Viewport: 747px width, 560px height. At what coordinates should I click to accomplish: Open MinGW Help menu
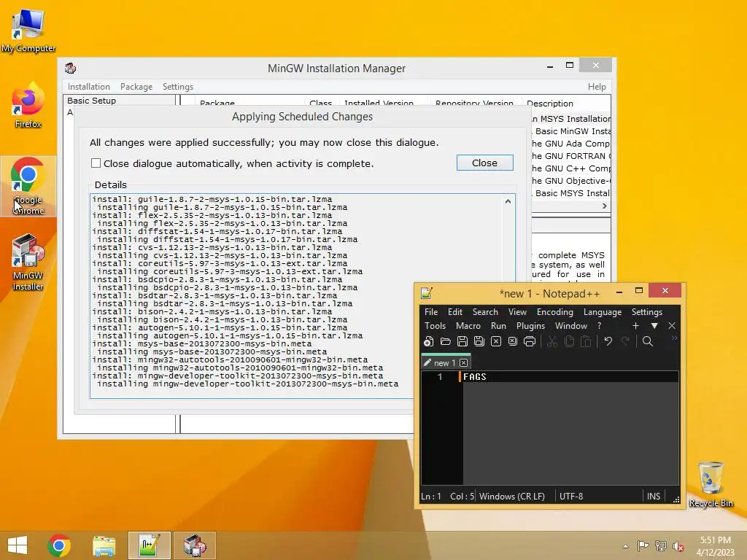(x=597, y=87)
